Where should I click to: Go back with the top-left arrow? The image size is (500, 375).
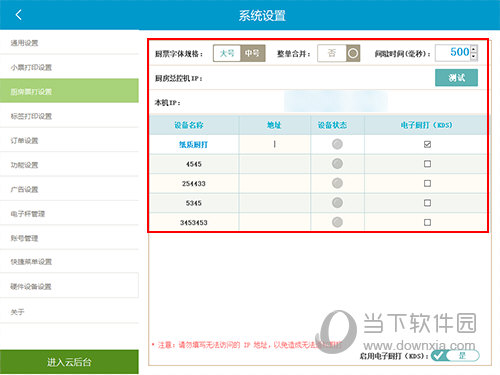(19, 15)
